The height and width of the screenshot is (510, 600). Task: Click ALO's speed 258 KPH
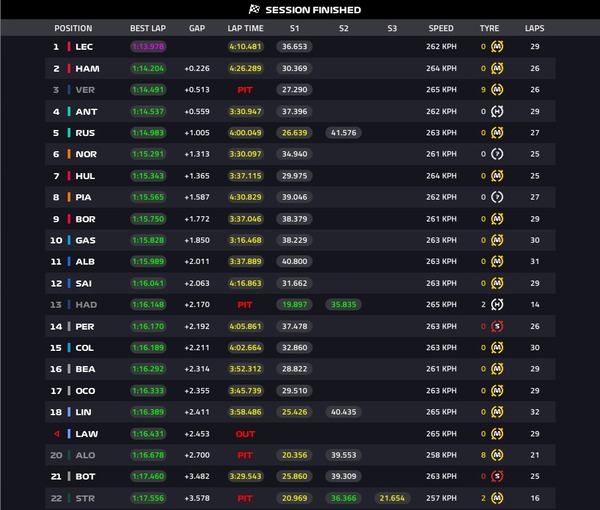[x=441, y=455]
